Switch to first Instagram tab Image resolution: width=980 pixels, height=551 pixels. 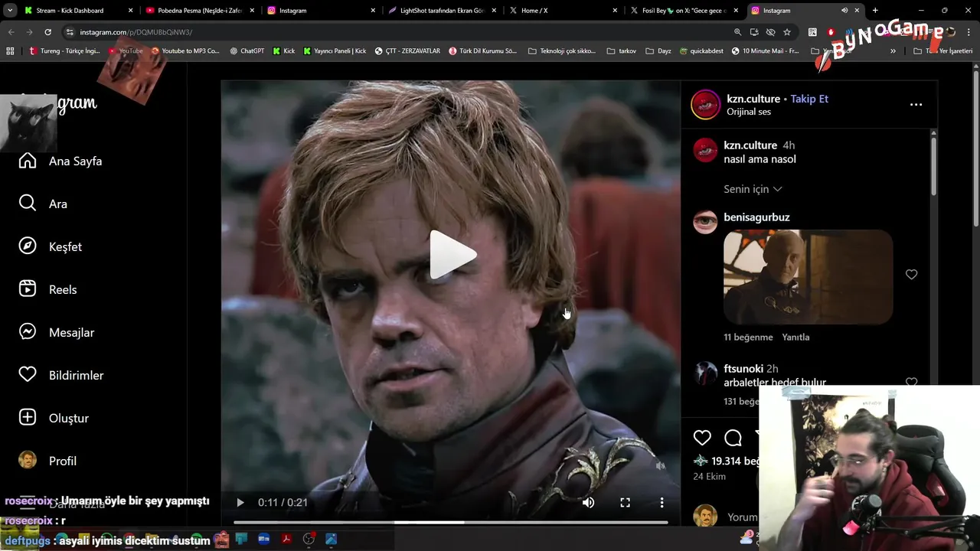pyautogui.click(x=321, y=11)
